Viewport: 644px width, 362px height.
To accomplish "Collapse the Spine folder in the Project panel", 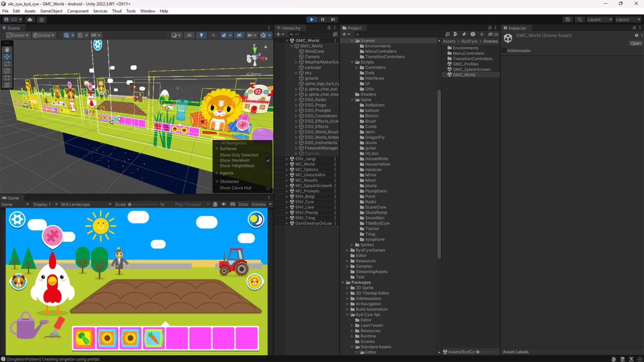I will pos(352,100).
